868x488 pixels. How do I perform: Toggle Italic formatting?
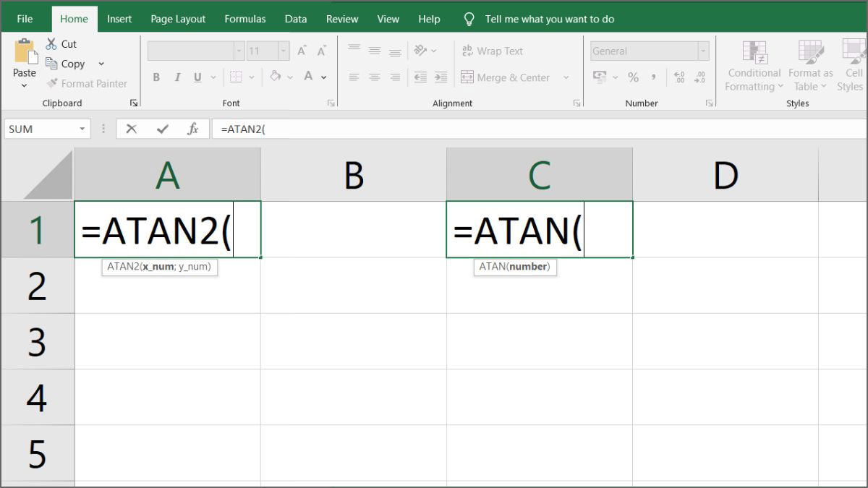177,77
